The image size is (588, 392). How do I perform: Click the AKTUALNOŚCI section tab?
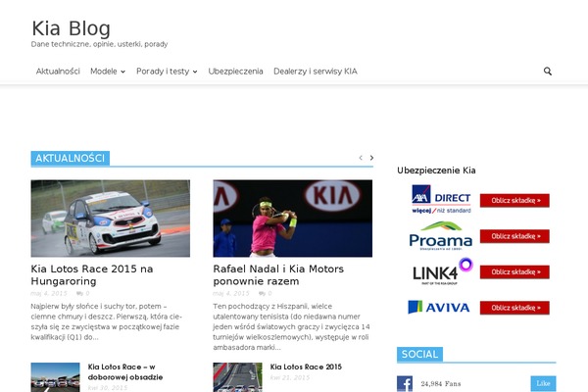(x=71, y=158)
